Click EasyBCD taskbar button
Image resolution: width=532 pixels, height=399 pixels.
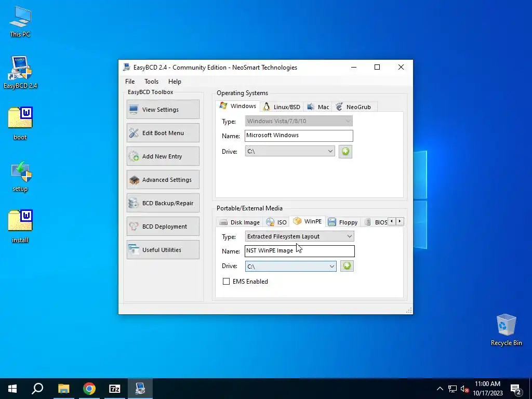pyautogui.click(x=140, y=389)
